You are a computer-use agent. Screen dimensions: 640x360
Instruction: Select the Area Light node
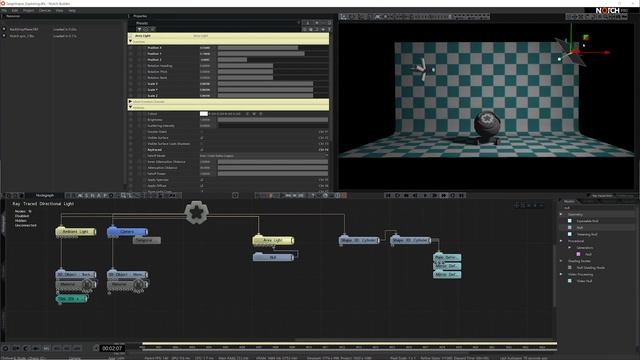coord(273,240)
